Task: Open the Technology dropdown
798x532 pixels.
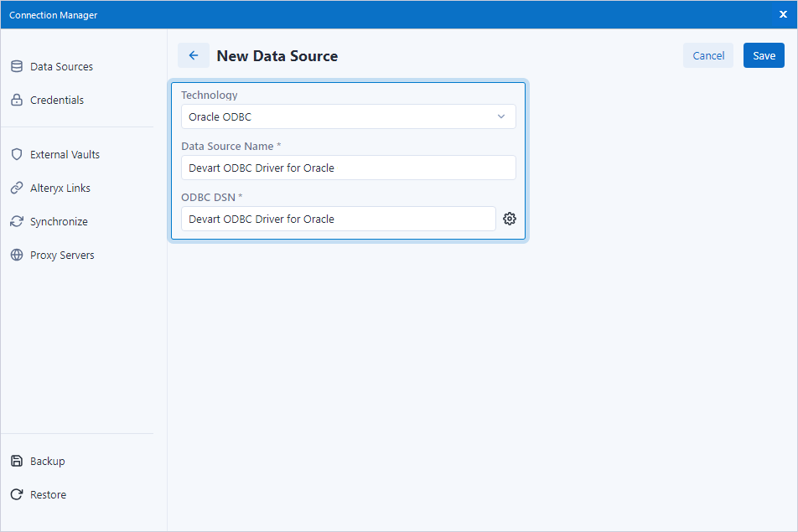Action: pyautogui.click(x=501, y=116)
